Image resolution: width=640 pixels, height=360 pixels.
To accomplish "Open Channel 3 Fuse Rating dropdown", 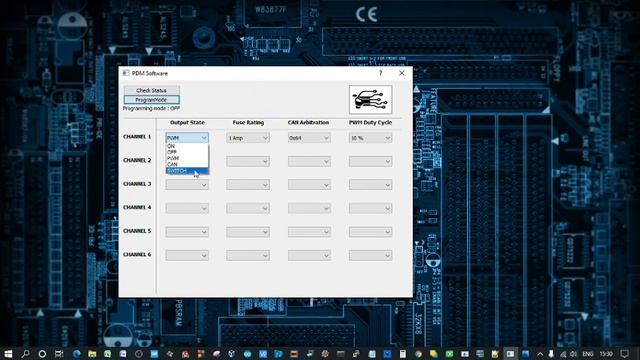I will 248,185.
